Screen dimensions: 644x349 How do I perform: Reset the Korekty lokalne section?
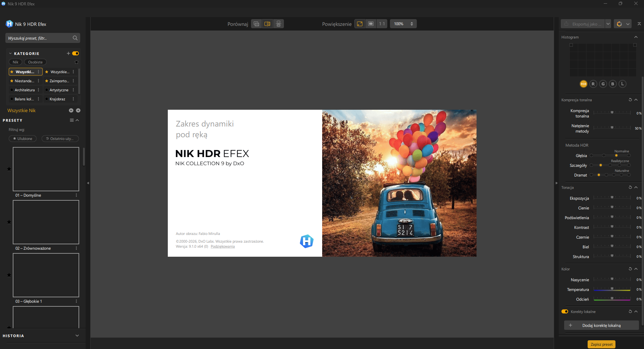(630, 311)
